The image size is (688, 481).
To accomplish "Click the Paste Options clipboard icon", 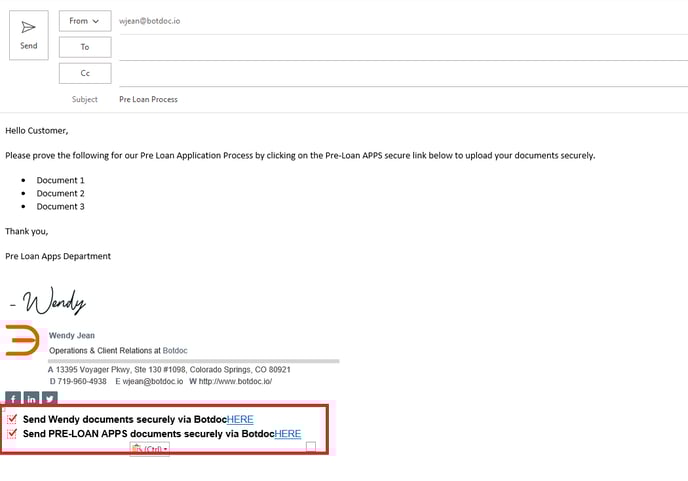I will point(137,450).
